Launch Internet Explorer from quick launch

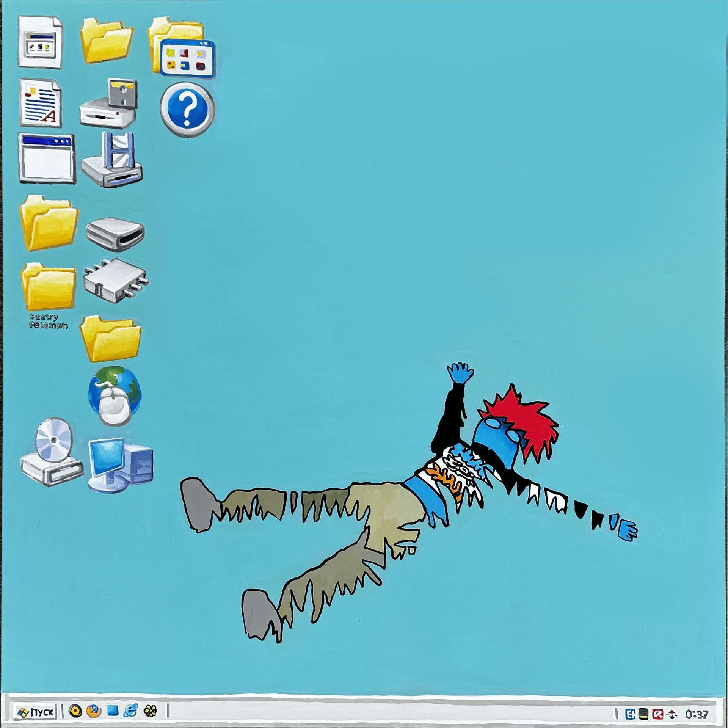click(x=131, y=711)
